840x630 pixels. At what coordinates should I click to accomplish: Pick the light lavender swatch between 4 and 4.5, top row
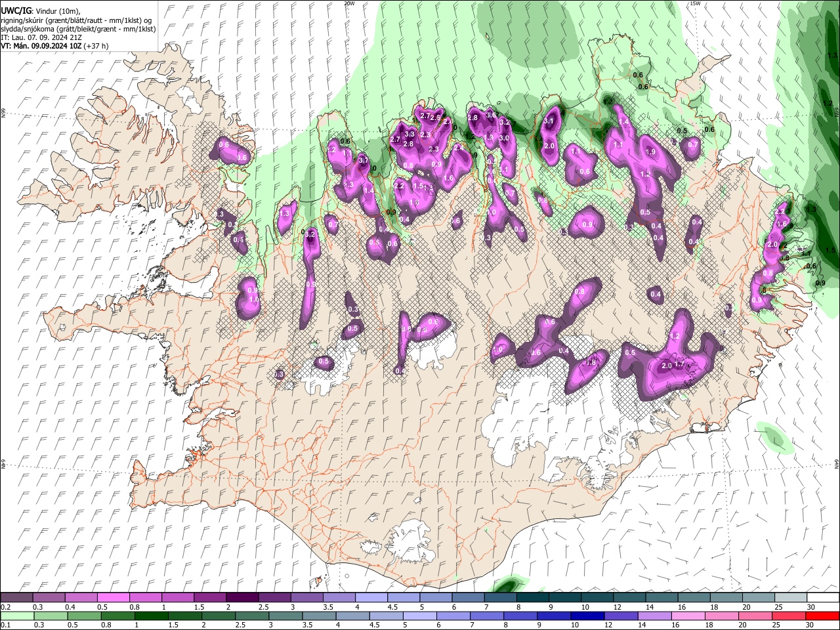[371, 597]
